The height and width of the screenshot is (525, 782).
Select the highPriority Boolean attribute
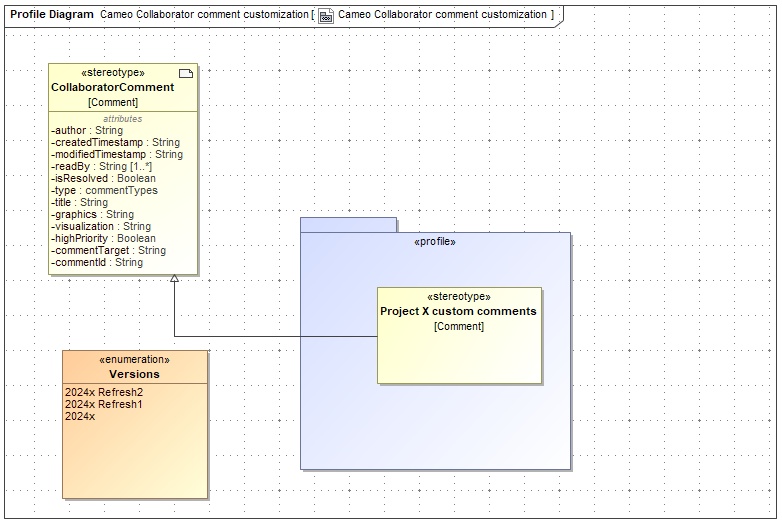[x=103, y=239]
